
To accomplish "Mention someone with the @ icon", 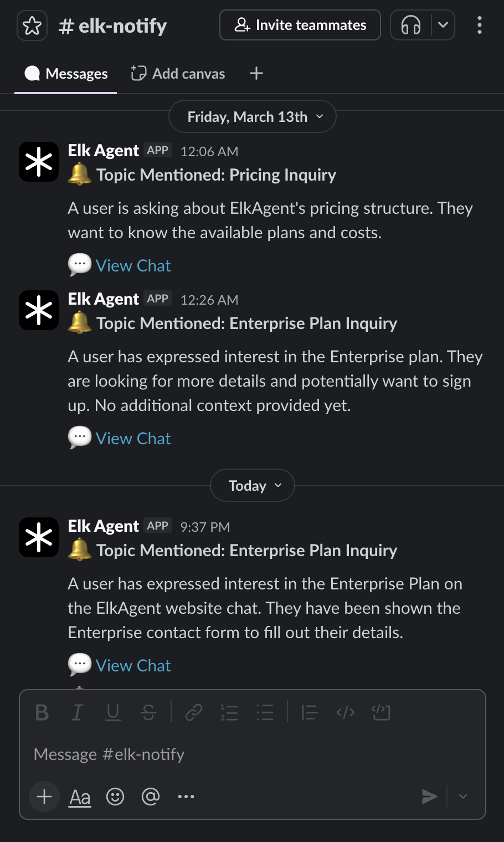I will pos(151,797).
